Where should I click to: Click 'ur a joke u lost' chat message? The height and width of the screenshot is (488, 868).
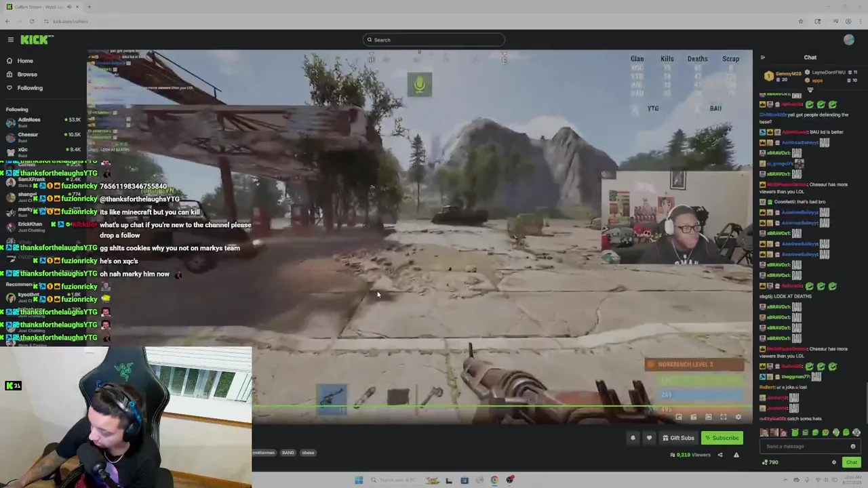click(x=792, y=387)
